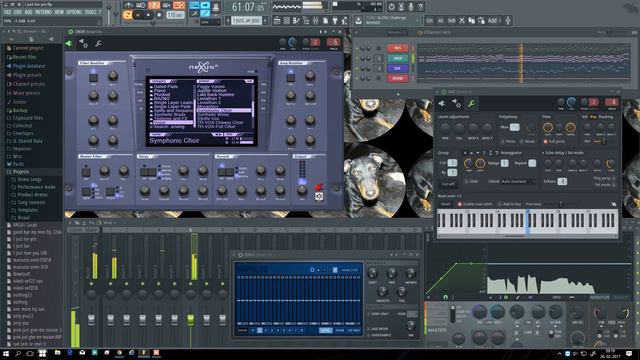The image size is (640, 360).
Task: Click the red first channel button in channel rack
Action: [x=397, y=49]
